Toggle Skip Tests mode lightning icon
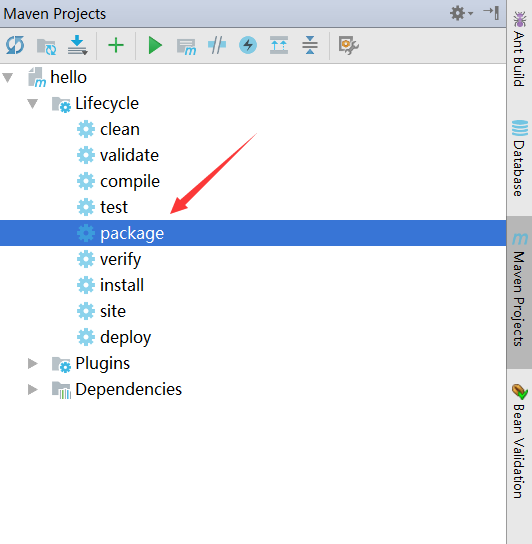532x544 pixels. 248,45
